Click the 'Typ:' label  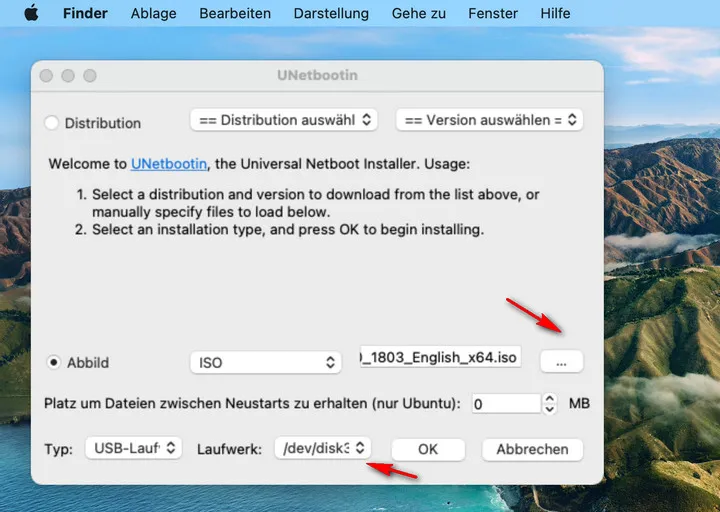pyautogui.click(x=58, y=449)
